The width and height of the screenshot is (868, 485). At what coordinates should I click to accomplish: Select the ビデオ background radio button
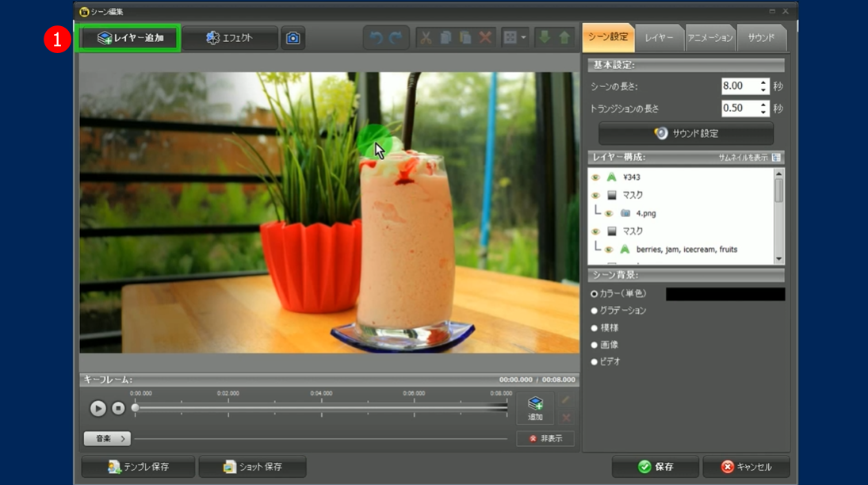coord(595,362)
